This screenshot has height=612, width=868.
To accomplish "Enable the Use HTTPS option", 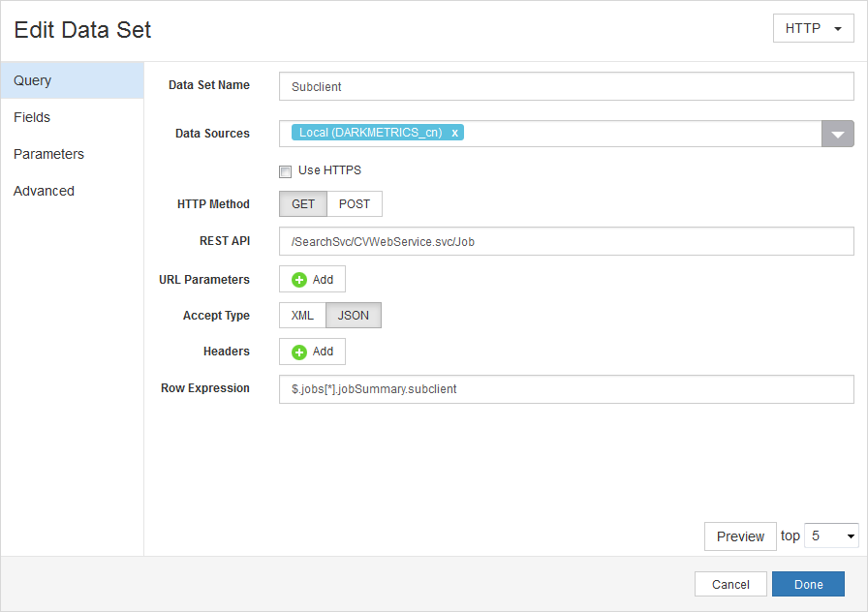I will (285, 170).
